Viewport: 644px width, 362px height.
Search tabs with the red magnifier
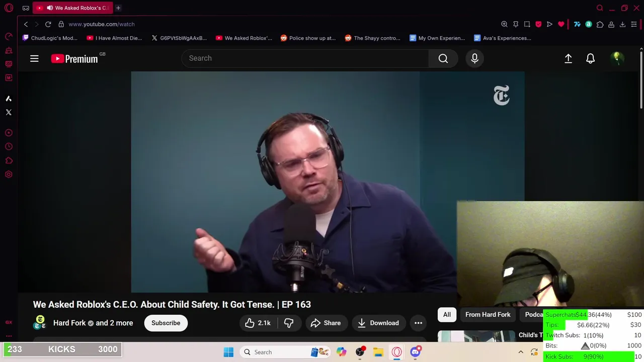pyautogui.click(x=600, y=8)
